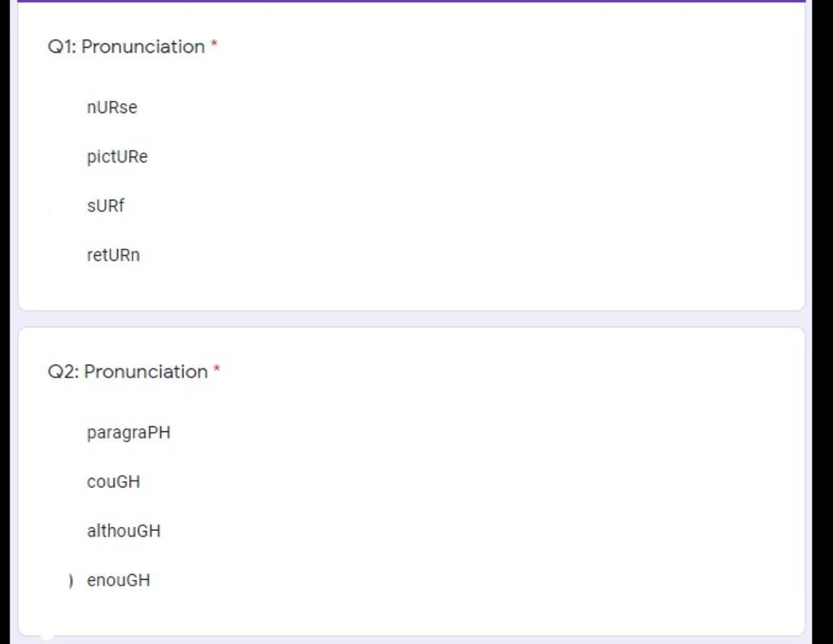Click the Q1: Pronunciation question title
This screenshot has width=833, height=644.
click(x=126, y=46)
